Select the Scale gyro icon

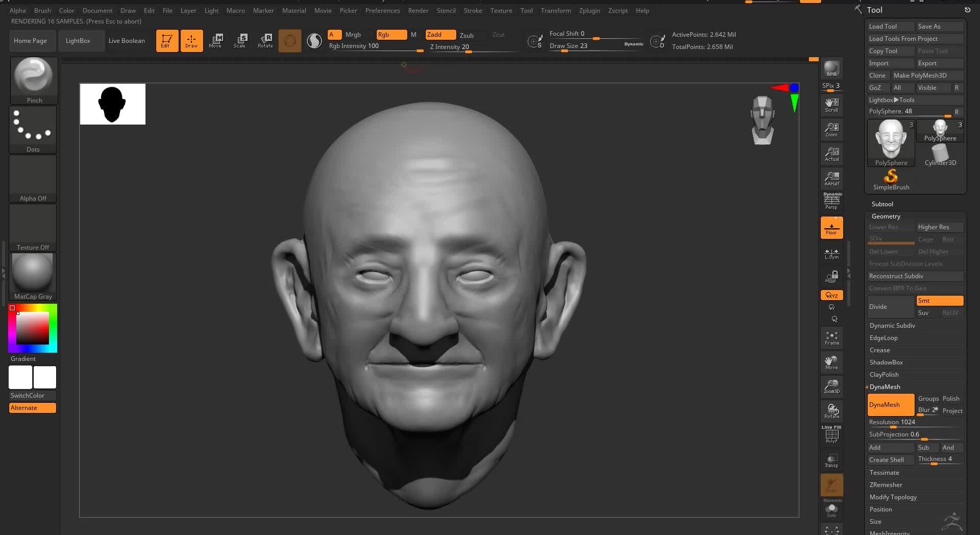coord(239,41)
